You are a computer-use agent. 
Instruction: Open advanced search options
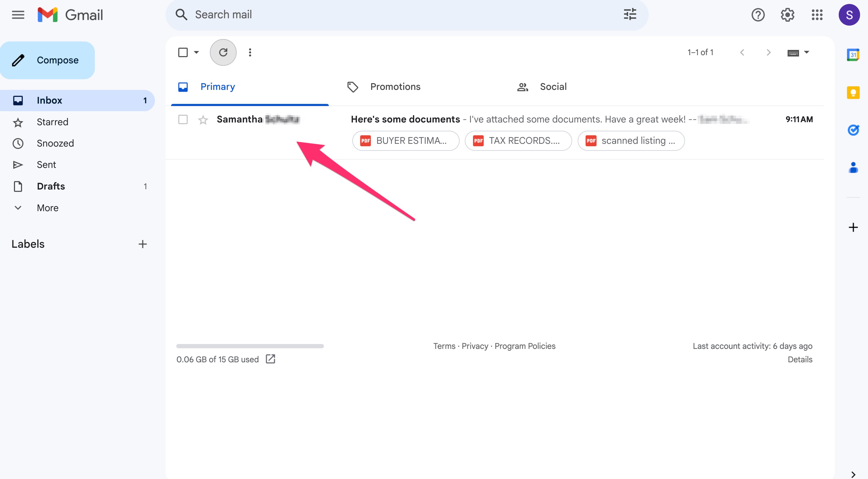629,15
